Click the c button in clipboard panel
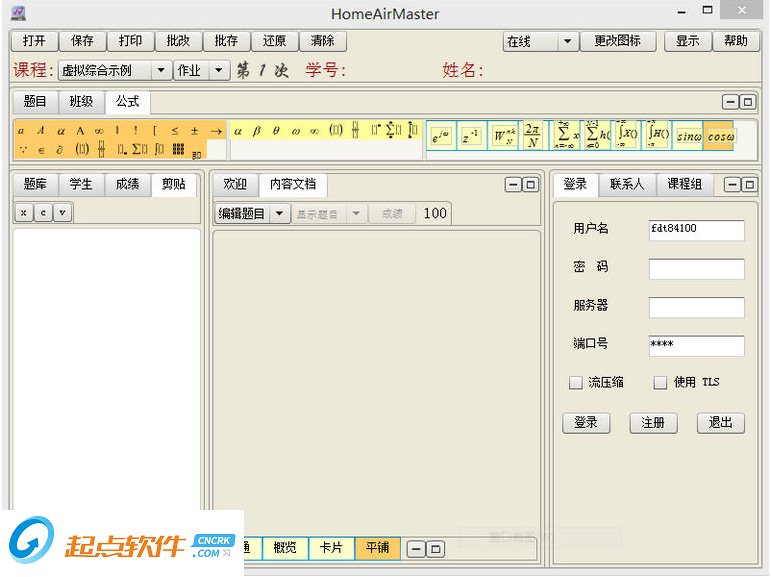Viewport: 771px width, 577px height. pos(43,213)
